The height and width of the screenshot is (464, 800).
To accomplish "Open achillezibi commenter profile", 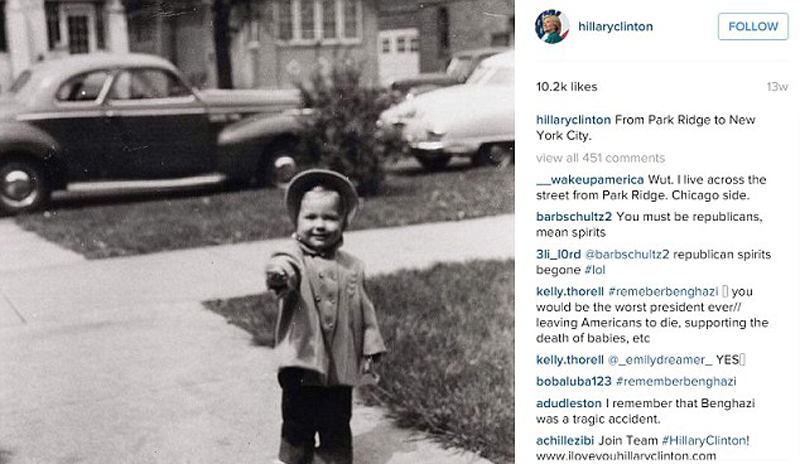I will coord(565,441).
